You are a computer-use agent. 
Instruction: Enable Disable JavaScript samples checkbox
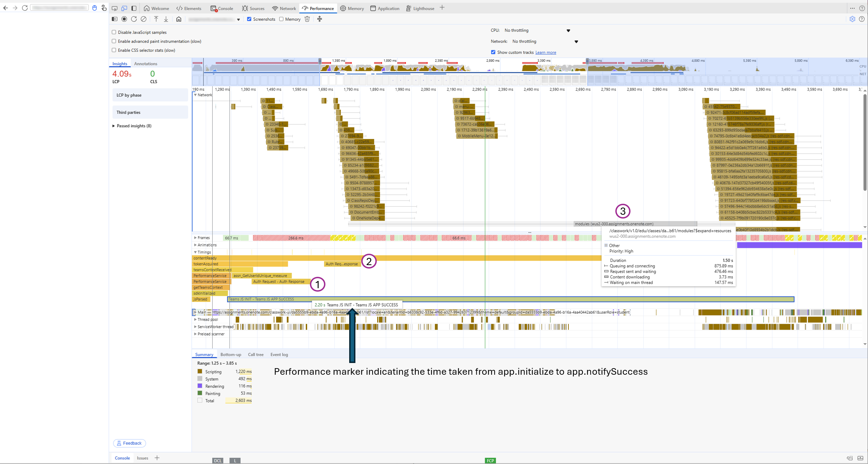(114, 32)
